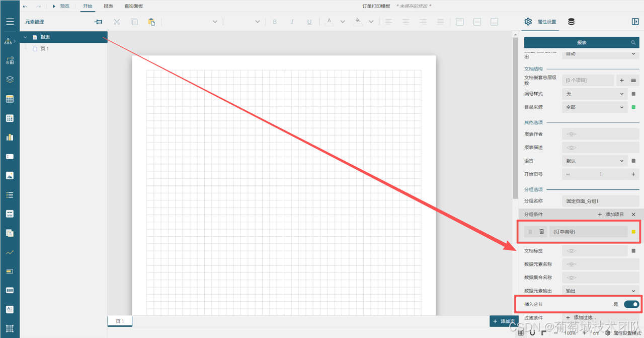Open the 编号样式 dropdown
This screenshot has width=644, height=338.
pyautogui.click(x=595, y=94)
